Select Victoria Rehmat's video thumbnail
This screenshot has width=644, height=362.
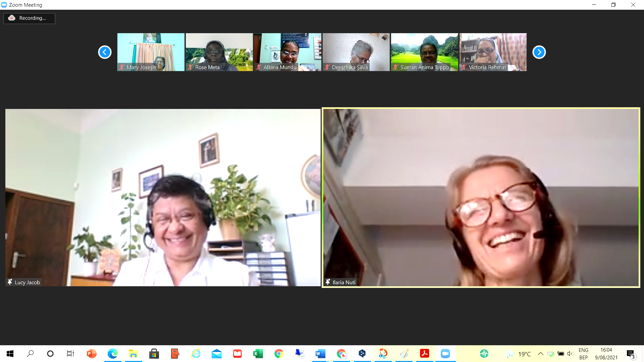point(493,52)
